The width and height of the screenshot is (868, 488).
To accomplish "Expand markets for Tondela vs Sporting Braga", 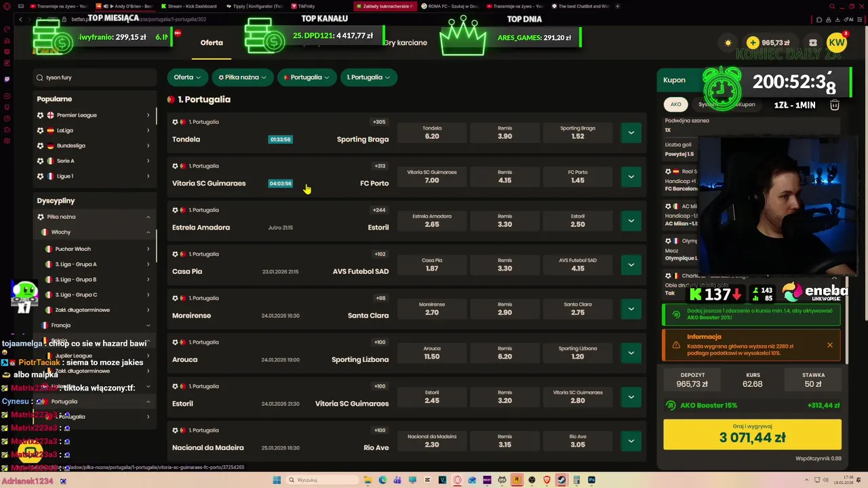I will (x=631, y=132).
